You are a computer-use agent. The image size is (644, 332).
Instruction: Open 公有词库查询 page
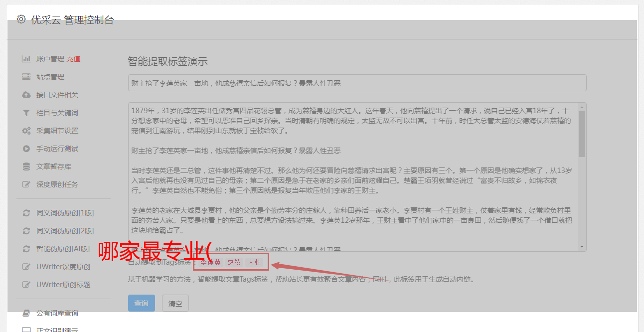[x=57, y=313]
